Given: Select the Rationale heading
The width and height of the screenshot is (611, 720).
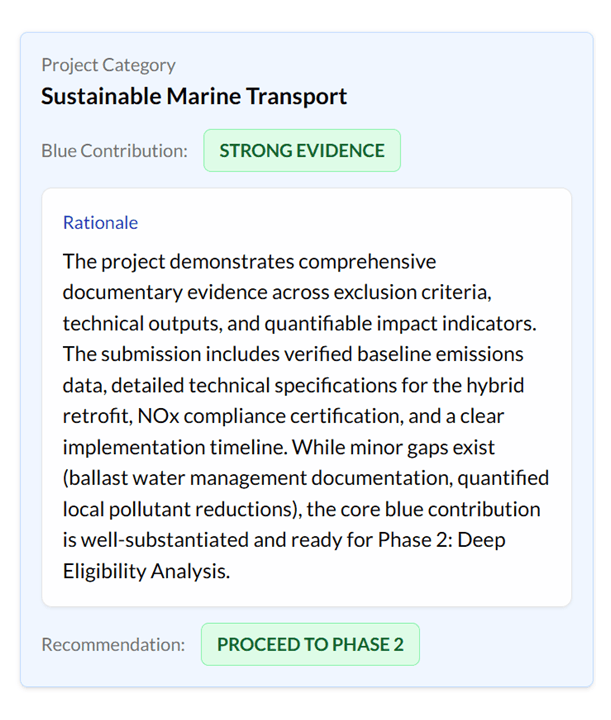Looking at the screenshot, I should coord(101,223).
